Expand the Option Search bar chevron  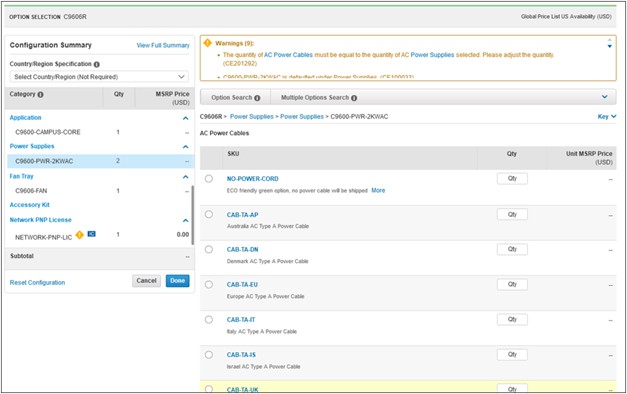[x=605, y=97]
